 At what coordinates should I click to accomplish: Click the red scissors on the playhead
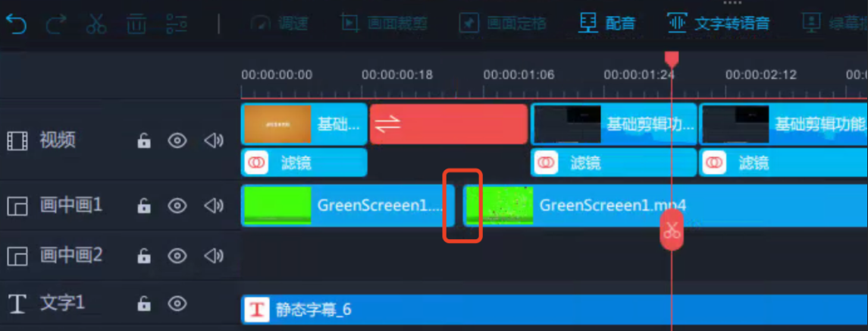tap(672, 230)
